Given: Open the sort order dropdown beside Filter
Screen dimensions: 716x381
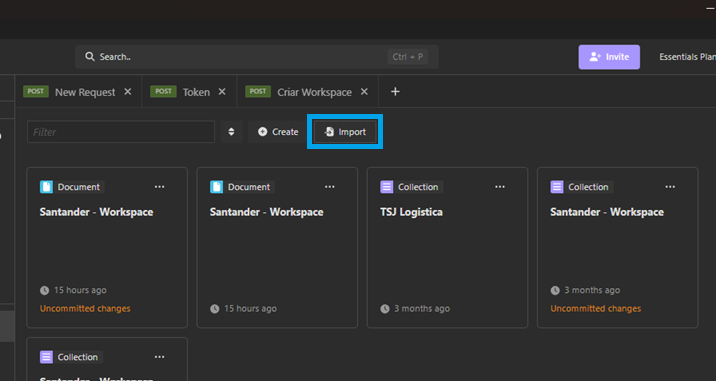Looking at the screenshot, I should [232, 132].
